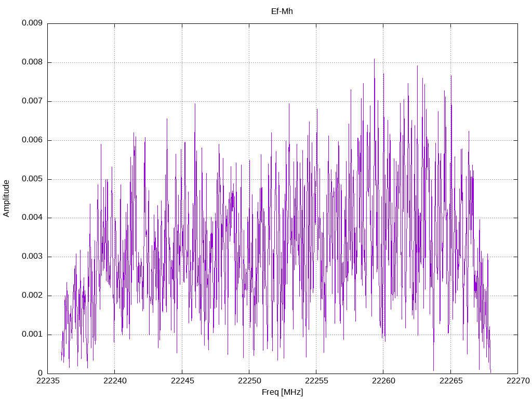Screen dimensions: 532x399
Task: Click the 0.003 y-axis value
Action: [32, 257]
